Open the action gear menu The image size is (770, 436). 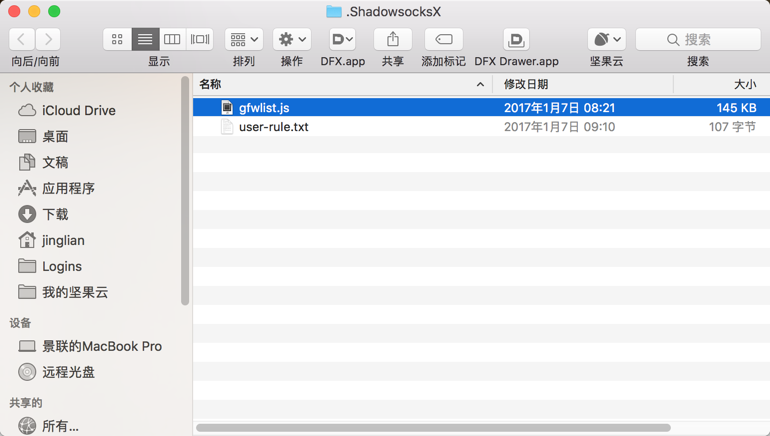pyautogui.click(x=292, y=39)
